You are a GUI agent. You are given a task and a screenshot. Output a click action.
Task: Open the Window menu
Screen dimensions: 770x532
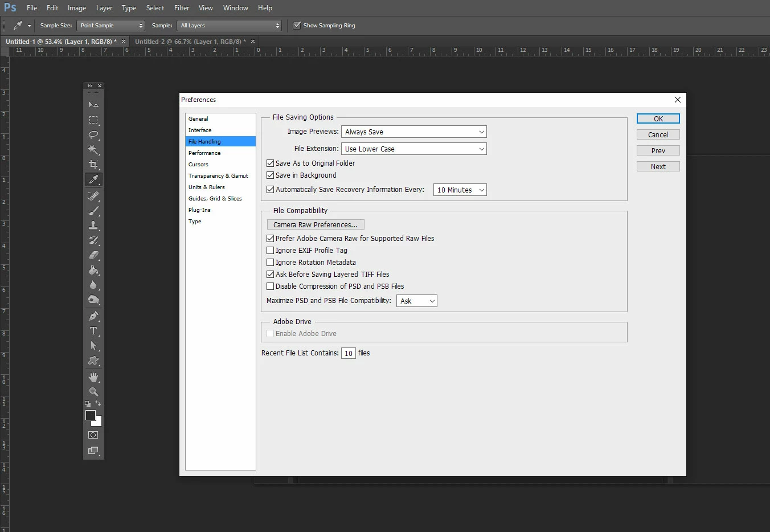pos(236,8)
